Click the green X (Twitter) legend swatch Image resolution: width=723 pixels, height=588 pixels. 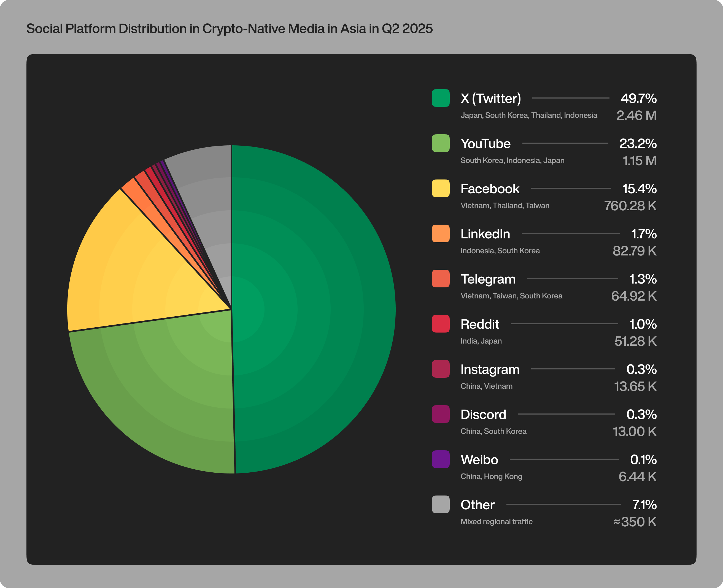(x=441, y=98)
